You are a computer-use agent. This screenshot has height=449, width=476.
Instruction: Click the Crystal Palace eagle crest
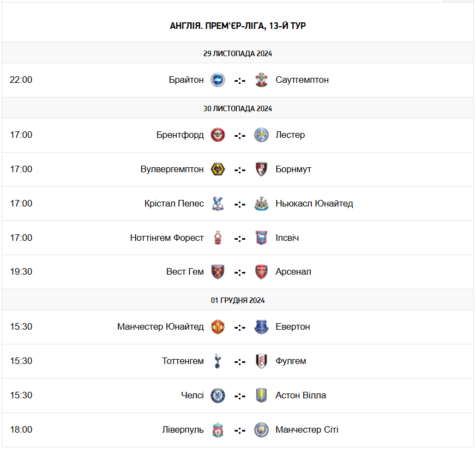218,204
